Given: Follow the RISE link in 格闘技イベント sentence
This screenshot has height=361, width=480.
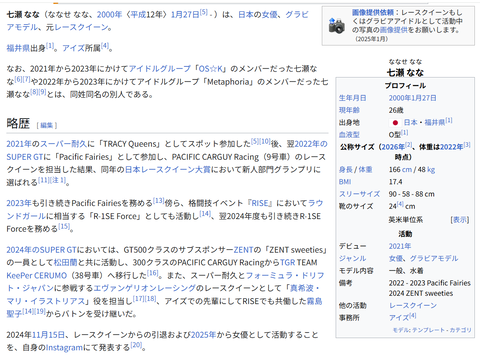Looking at the screenshot, I should (260, 203).
